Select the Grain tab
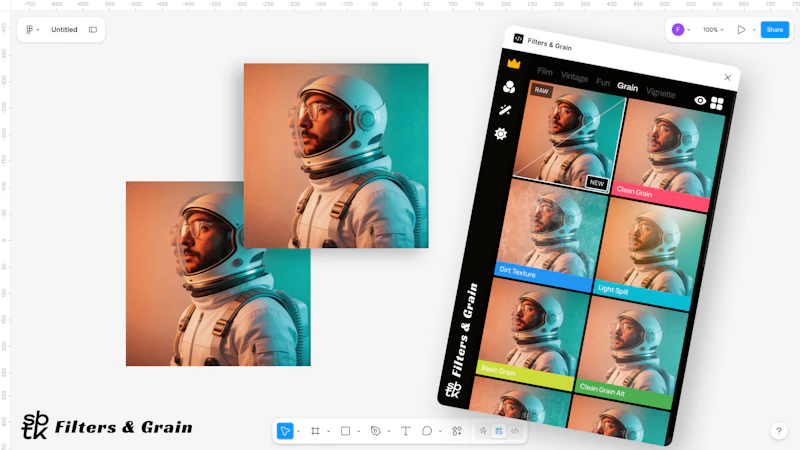This screenshot has height=450, width=800. coord(628,87)
